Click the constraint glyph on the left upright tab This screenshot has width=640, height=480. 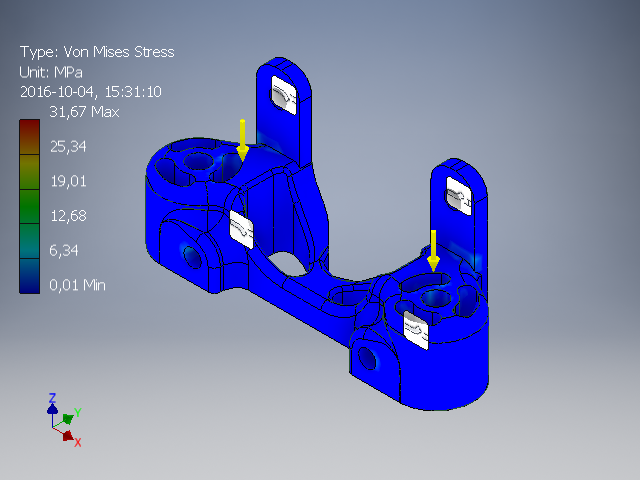click(284, 96)
